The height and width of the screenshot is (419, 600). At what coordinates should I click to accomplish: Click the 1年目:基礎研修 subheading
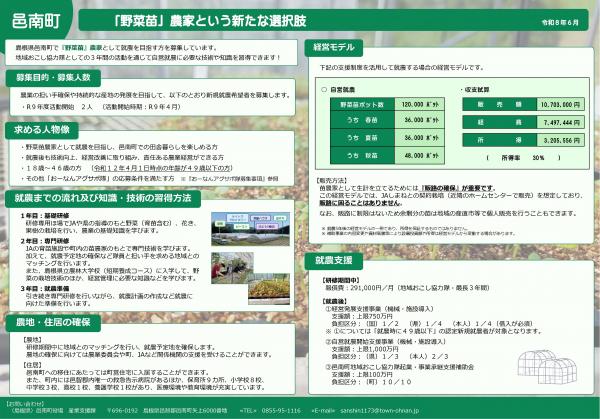click(45, 216)
